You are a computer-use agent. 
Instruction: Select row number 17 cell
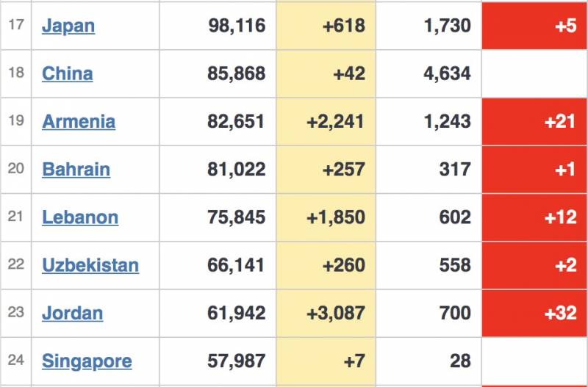pos(16,26)
